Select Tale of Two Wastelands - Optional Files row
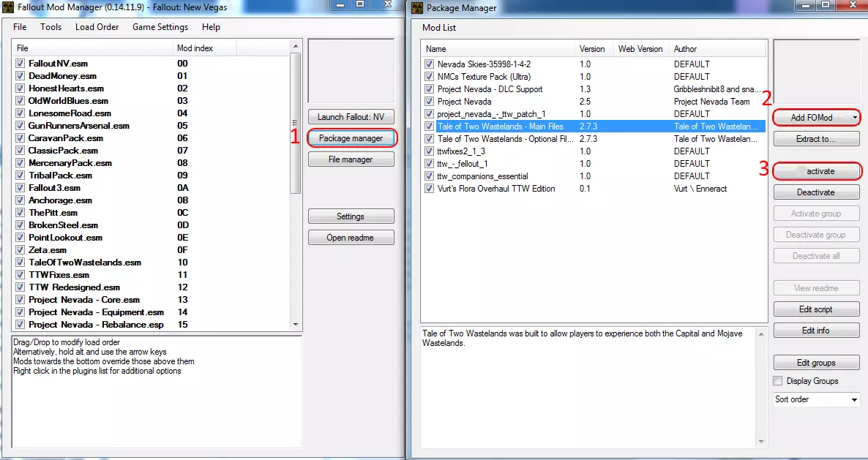The image size is (868, 460). 594,139
